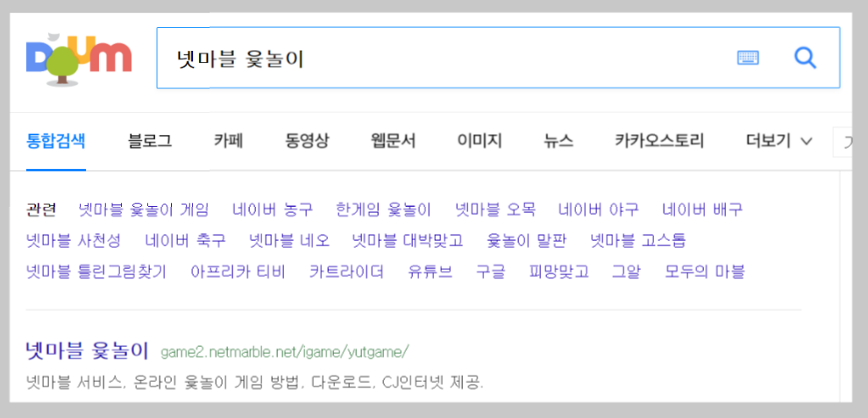Open the 카페 tab
868x418 pixels.
(229, 141)
